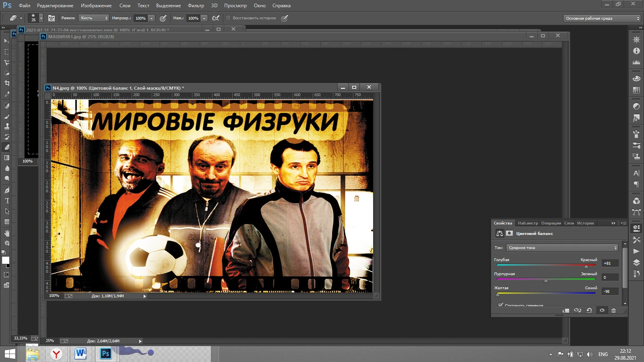The height and width of the screenshot is (362, 644).
Task: Open the Tone dropdown in Properties
Action: [562, 248]
